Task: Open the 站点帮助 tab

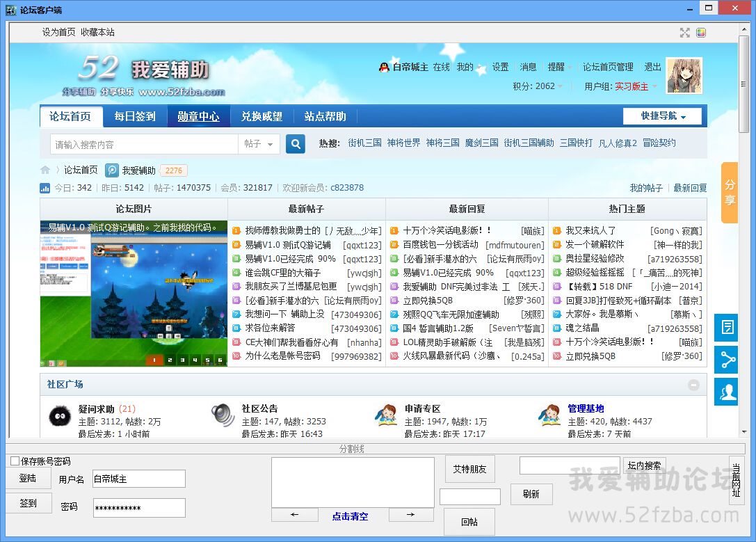Action: 325,116
